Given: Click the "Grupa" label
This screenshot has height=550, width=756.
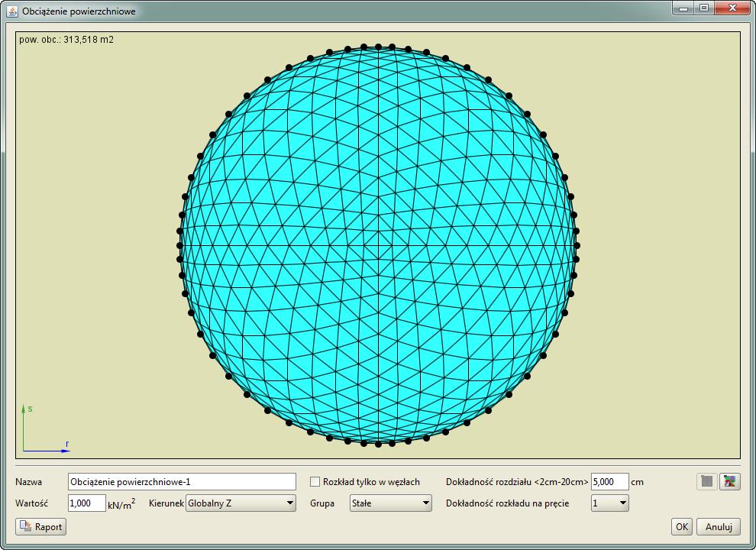Looking at the screenshot, I should (322, 503).
